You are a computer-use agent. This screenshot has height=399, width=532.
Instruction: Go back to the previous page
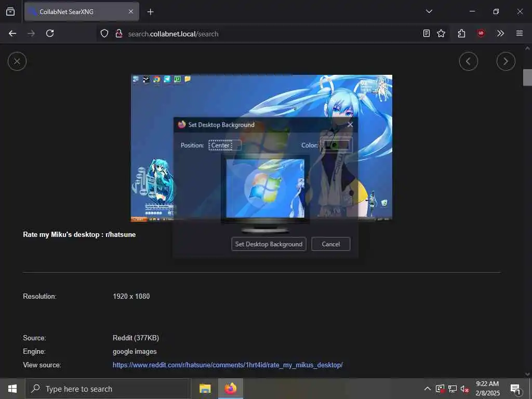pyautogui.click(x=12, y=34)
